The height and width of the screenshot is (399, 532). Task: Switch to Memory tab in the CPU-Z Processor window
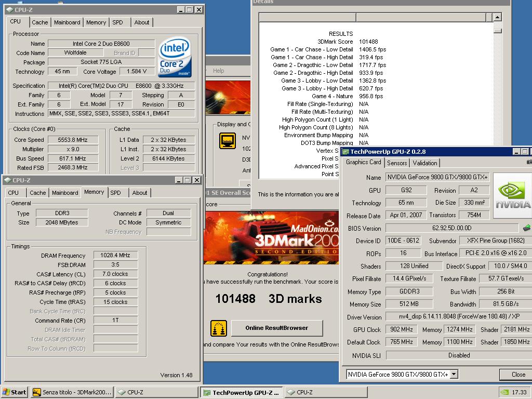tap(96, 22)
